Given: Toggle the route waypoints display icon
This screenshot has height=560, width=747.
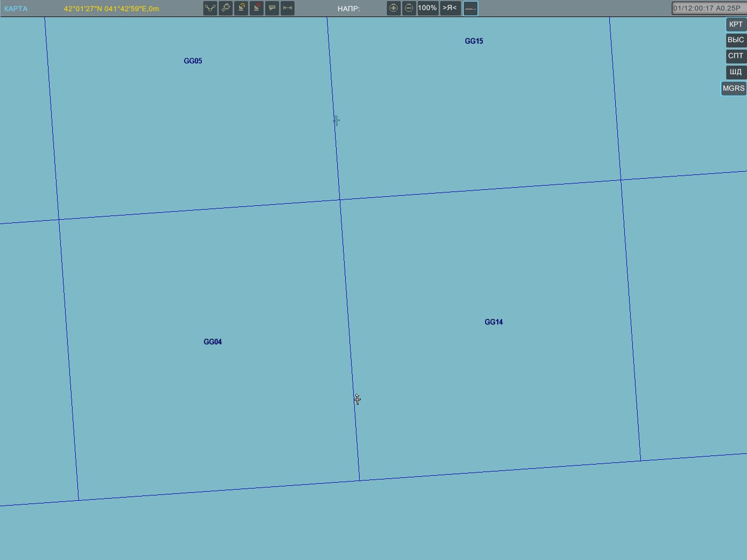Looking at the screenshot, I should pos(210,8).
